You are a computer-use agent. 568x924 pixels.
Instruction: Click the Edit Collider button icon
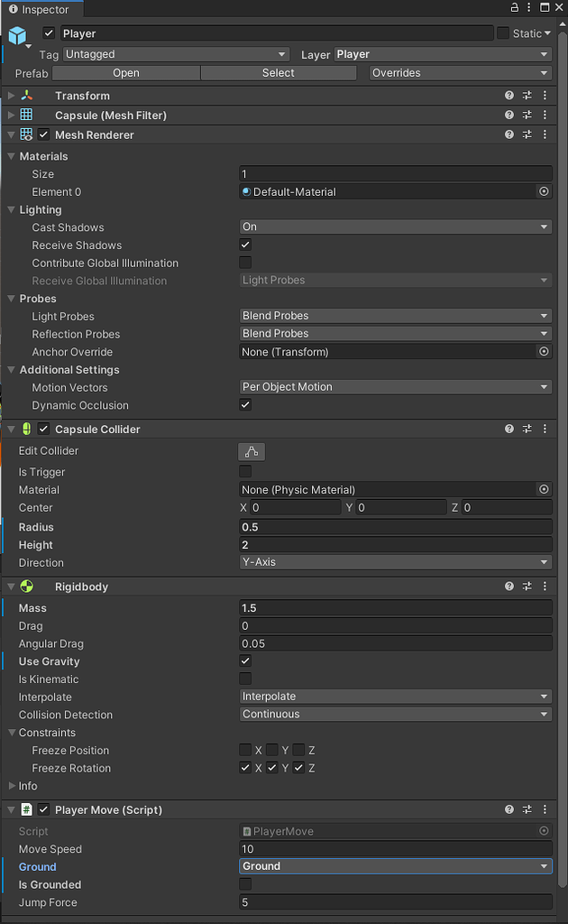(x=252, y=451)
